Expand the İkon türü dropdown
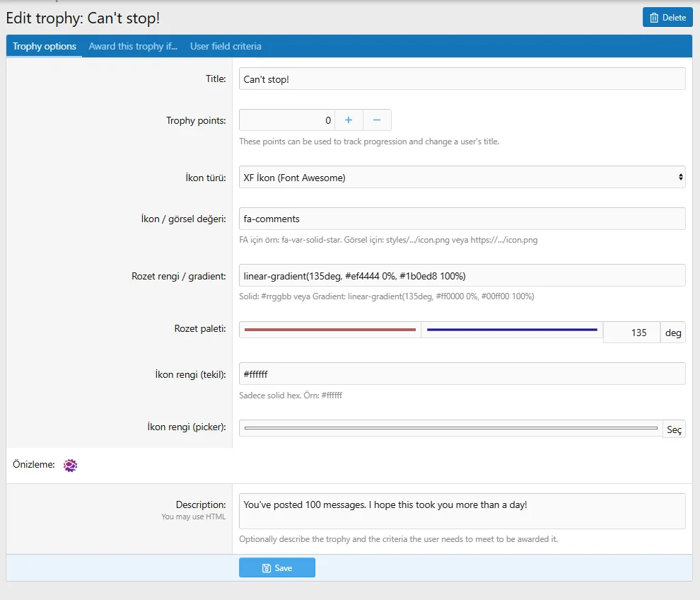The image size is (700, 600). (x=462, y=178)
